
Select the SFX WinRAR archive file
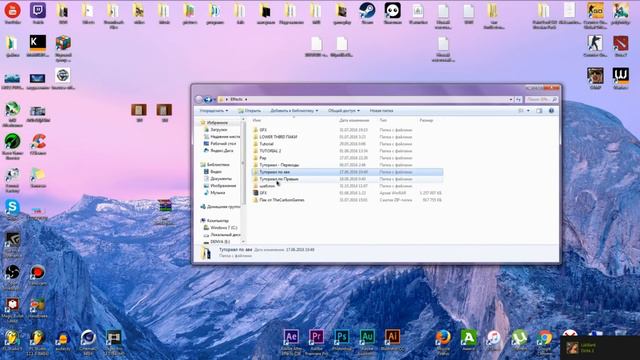347,193
